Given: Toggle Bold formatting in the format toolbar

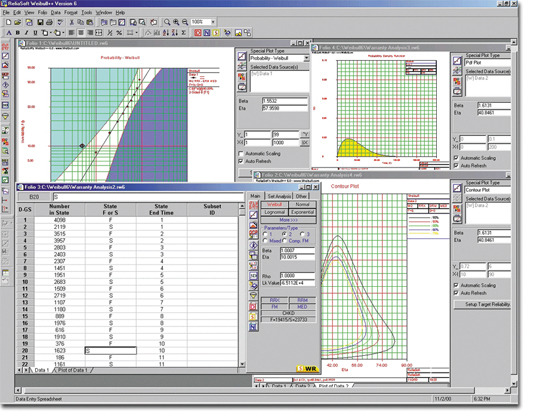Looking at the screenshot, I should point(17,33).
